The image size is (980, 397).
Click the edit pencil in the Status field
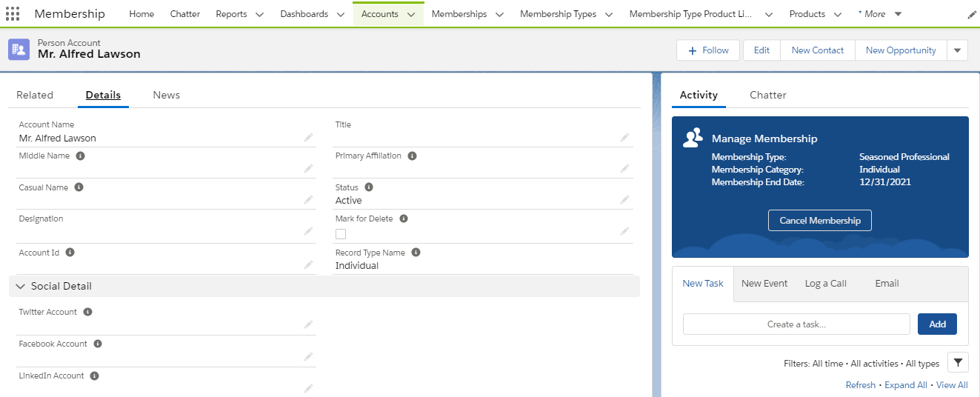pyautogui.click(x=624, y=200)
